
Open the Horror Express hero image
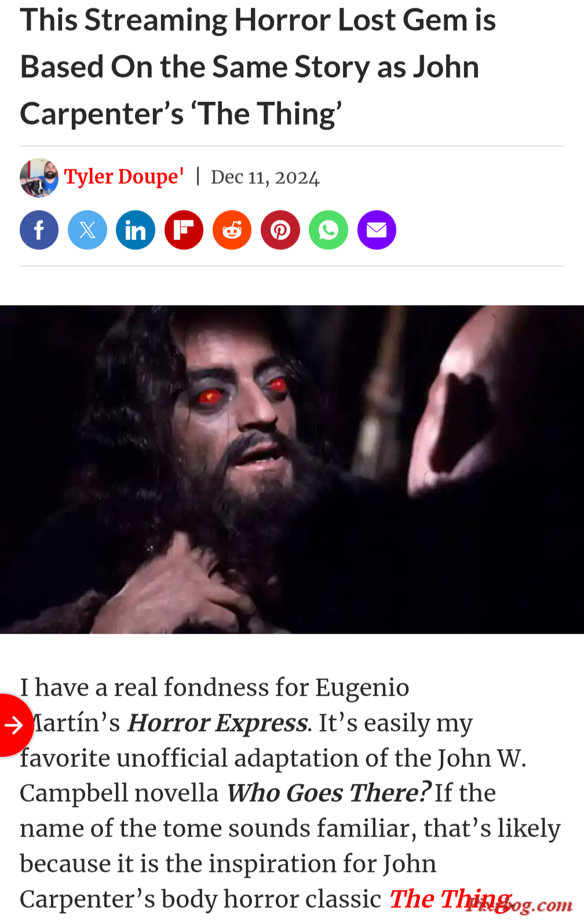point(292,470)
